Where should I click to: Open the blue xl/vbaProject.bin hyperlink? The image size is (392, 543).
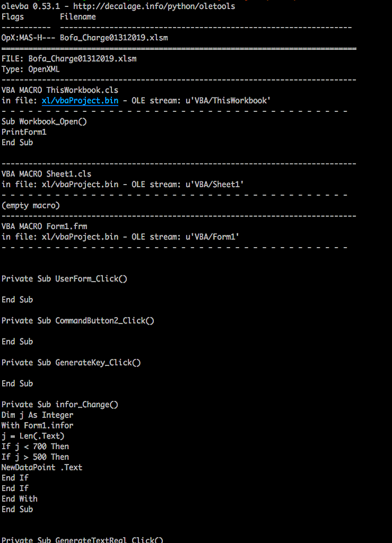tap(80, 101)
